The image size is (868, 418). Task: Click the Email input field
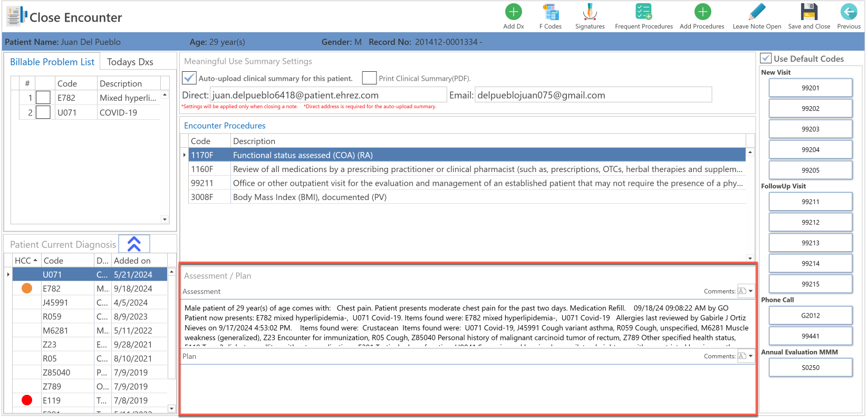[593, 95]
